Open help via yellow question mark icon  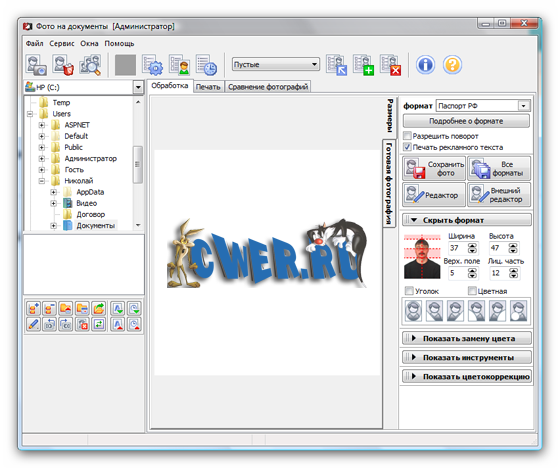tap(452, 65)
